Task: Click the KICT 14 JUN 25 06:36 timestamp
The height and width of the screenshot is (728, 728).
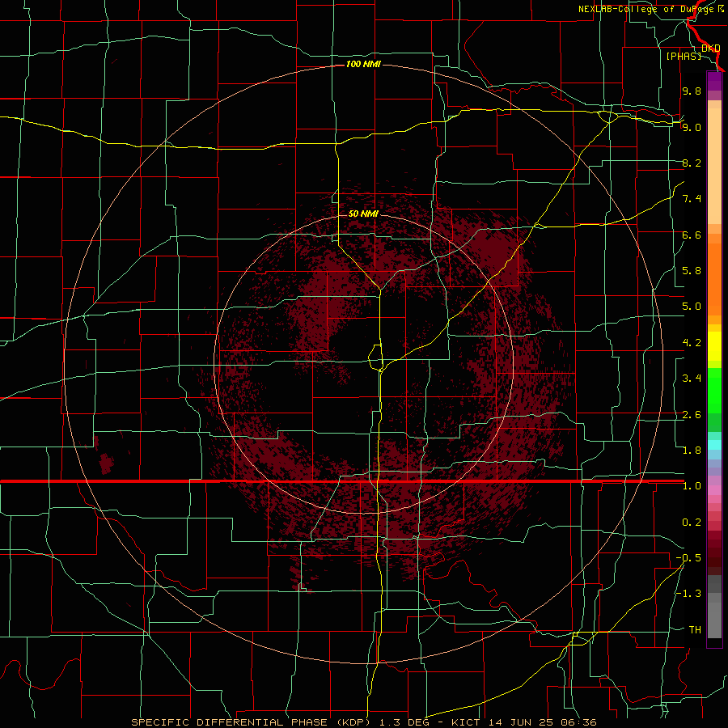Action: coord(523,722)
